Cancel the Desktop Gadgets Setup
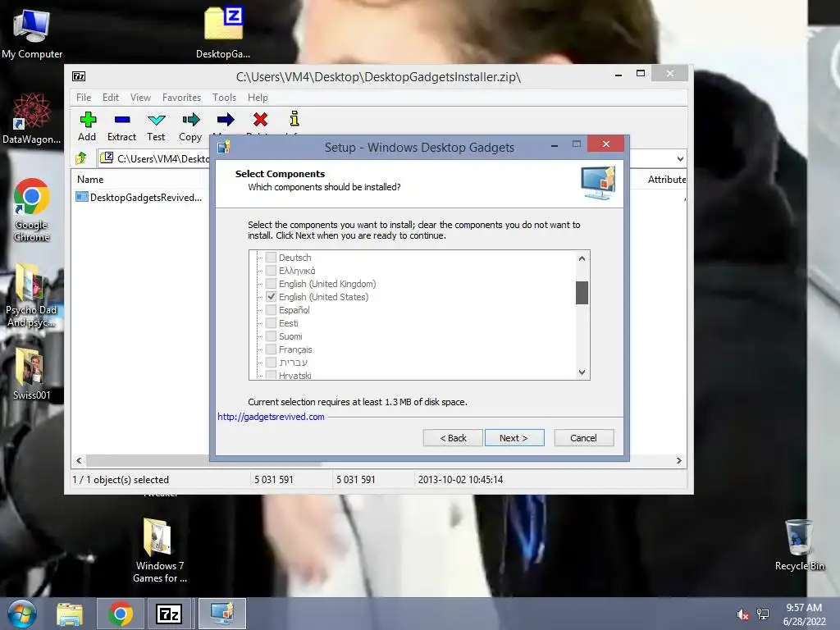Image resolution: width=840 pixels, height=630 pixels. (584, 438)
